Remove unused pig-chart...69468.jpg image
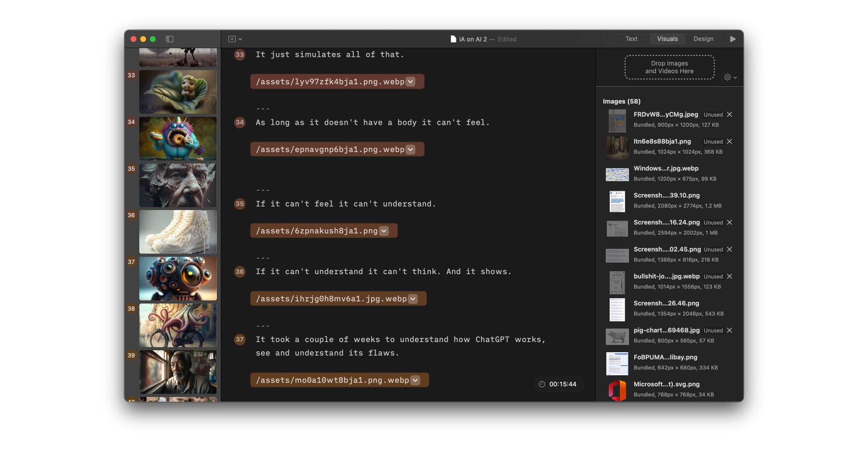 point(730,330)
